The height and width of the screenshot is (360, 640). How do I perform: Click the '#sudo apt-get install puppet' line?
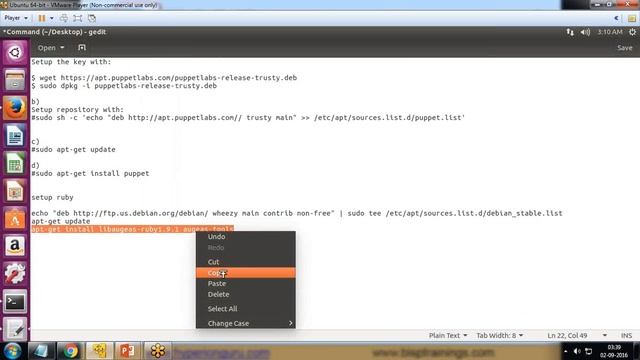(90, 173)
